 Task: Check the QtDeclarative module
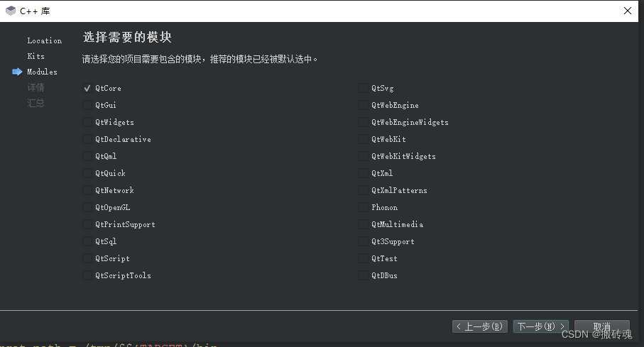pos(87,139)
